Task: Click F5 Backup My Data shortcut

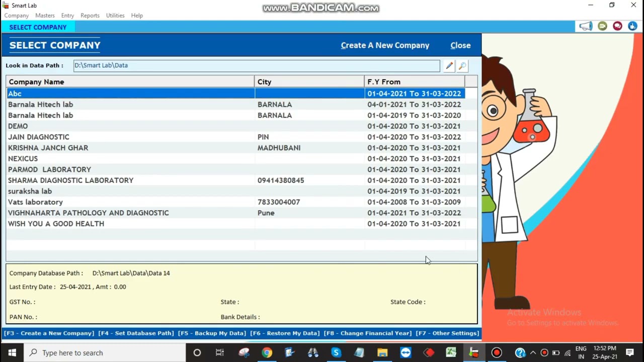Action: (x=212, y=333)
